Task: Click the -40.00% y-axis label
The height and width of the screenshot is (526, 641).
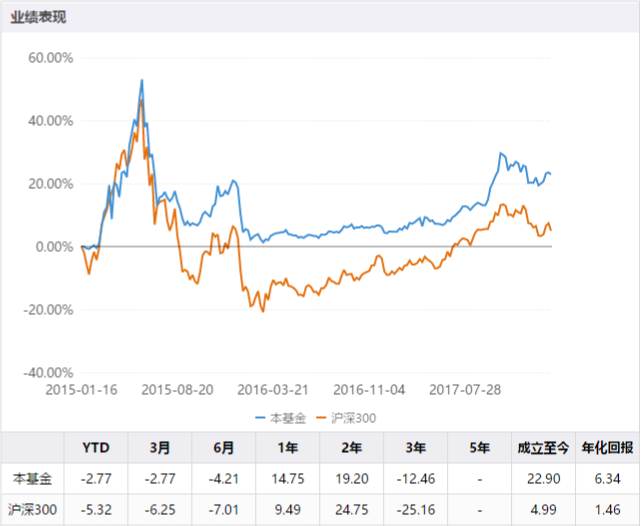Action: (49, 372)
